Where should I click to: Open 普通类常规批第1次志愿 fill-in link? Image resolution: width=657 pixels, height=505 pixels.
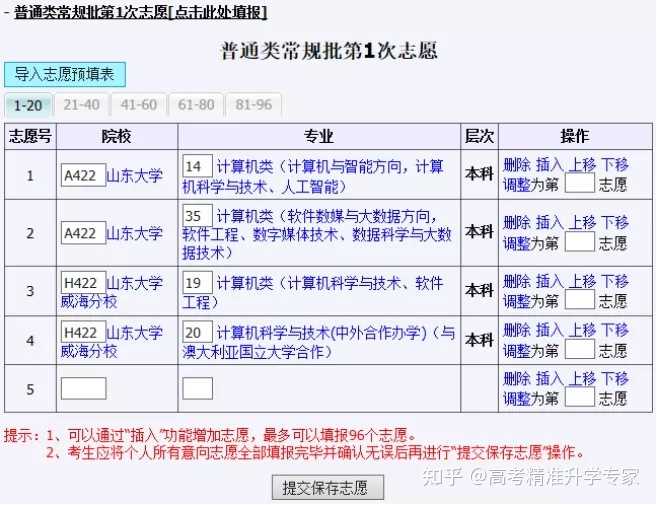coord(140,12)
